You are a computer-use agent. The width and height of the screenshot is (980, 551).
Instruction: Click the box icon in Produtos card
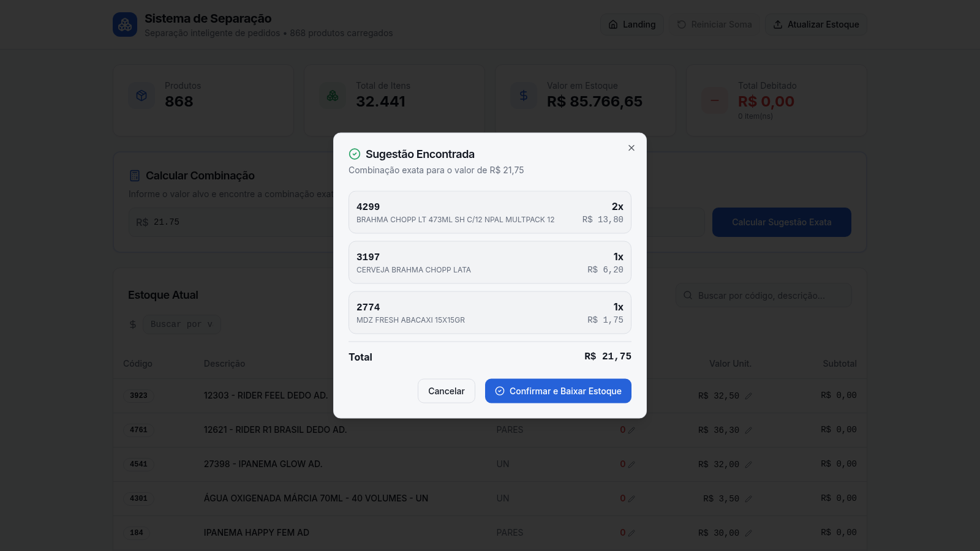click(x=141, y=96)
